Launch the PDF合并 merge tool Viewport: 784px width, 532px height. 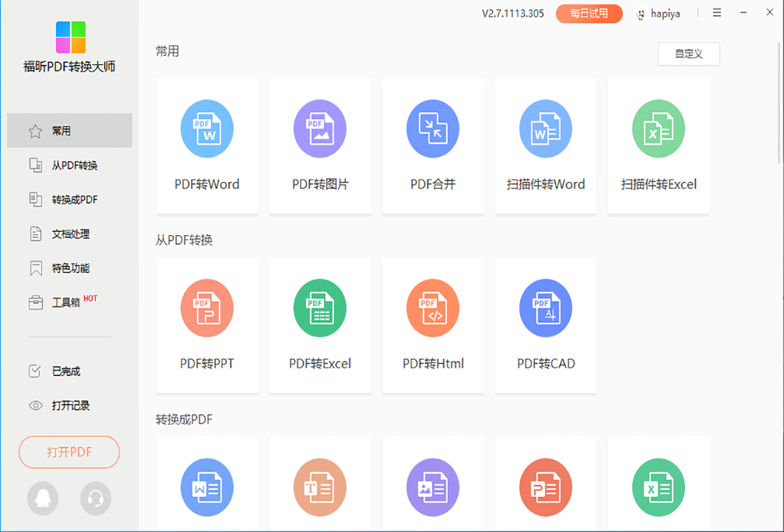tap(433, 146)
